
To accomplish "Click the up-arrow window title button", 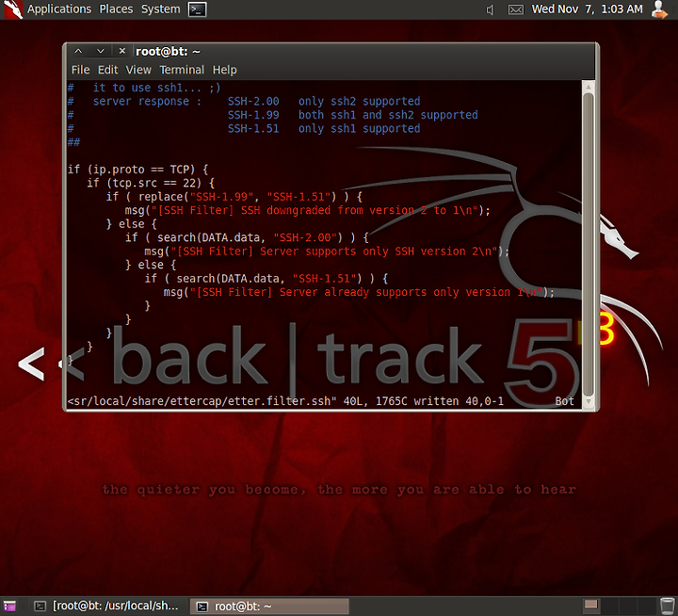I will click(x=78, y=51).
